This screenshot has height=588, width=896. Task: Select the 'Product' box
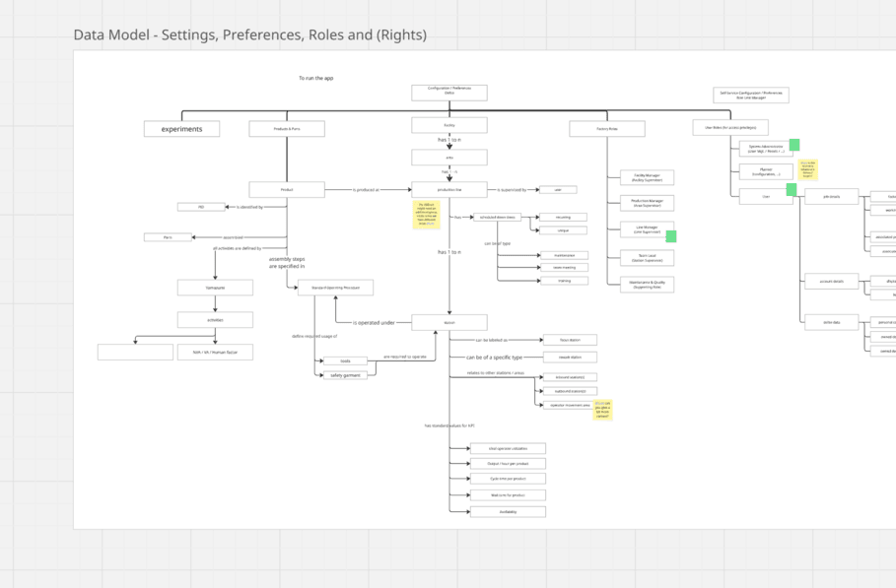(x=287, y=189)
